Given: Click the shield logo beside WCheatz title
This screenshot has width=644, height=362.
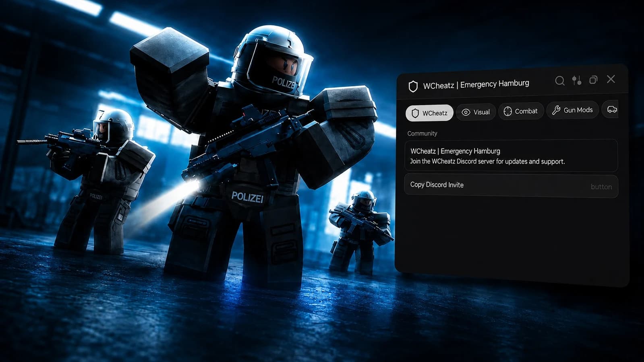Looking at the screenshot, I should tap(413, 86).
